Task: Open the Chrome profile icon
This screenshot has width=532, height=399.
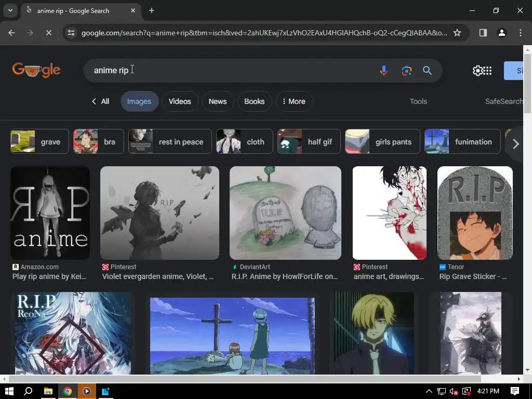Action: click(502, 33)
